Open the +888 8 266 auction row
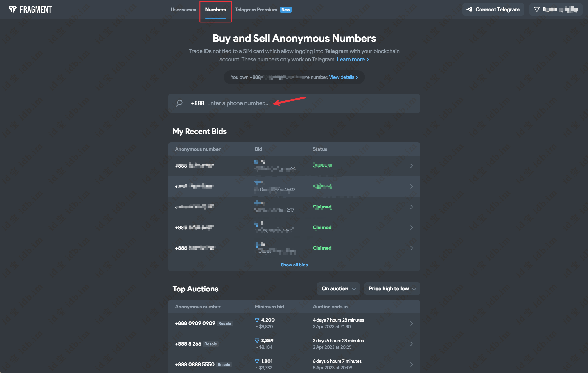This screenshot has height=373, width=588. point(294,344)
